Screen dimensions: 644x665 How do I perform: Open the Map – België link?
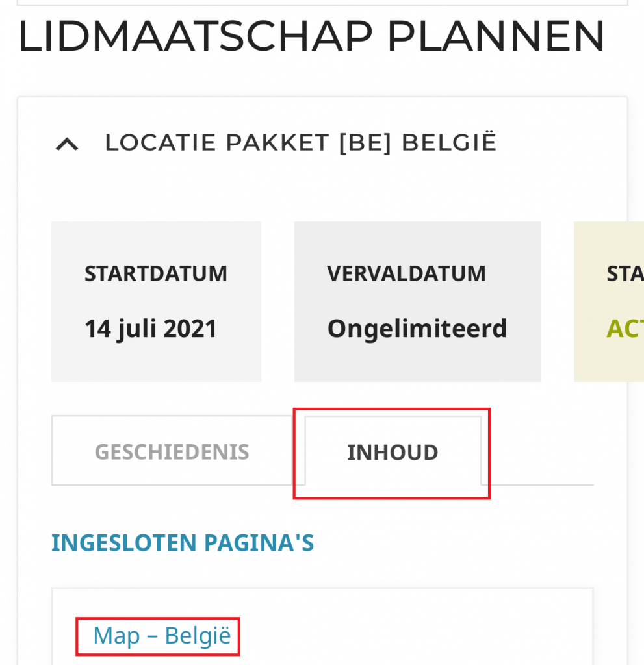pos(162,635)
